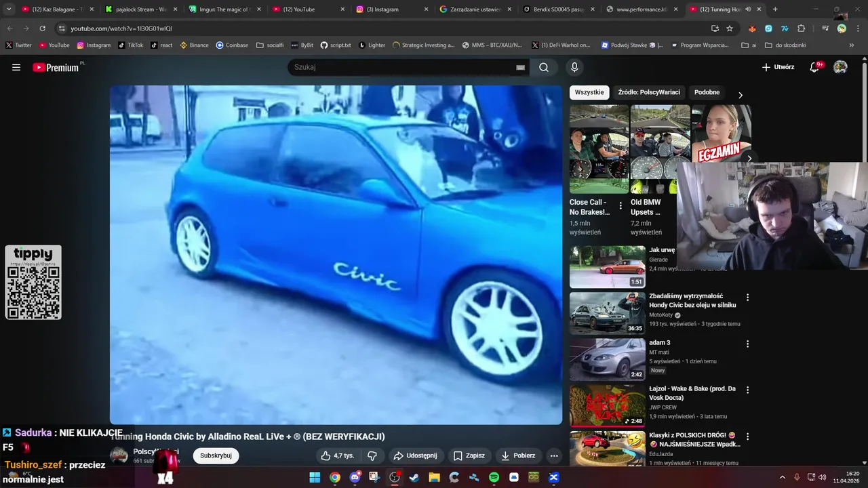Open Chrome tab search dropdown arrow
The height and width of the screenshot is (488, 868).
coord(9,9)
